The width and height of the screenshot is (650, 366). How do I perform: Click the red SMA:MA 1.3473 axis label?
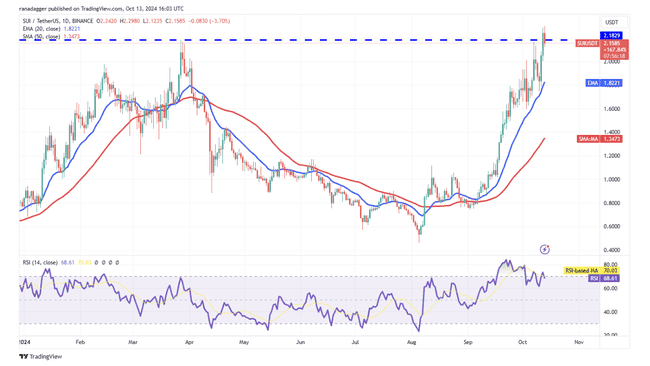coord(600,139)
